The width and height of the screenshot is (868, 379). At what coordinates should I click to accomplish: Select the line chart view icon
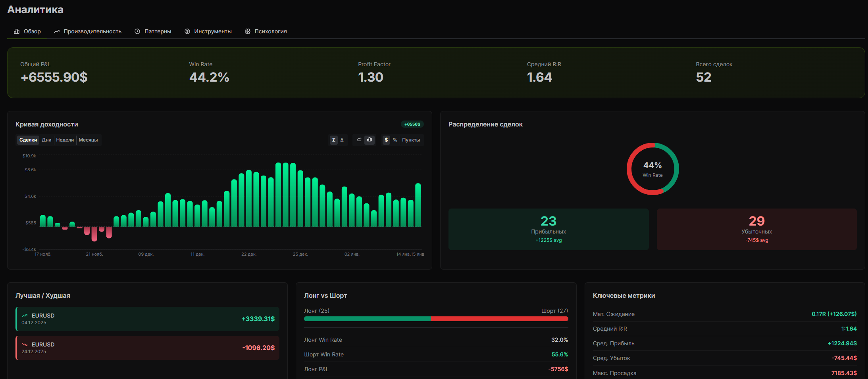[x=359, y=140]
